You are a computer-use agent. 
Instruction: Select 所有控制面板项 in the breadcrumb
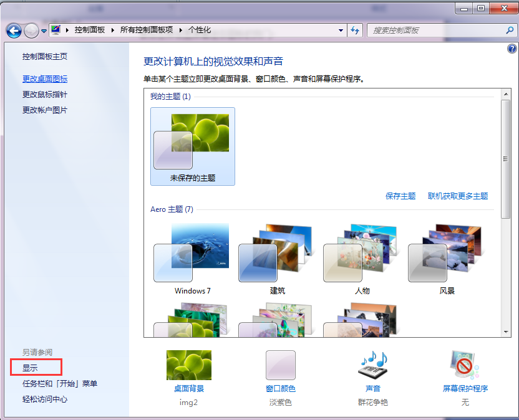(x=147, y=30)
